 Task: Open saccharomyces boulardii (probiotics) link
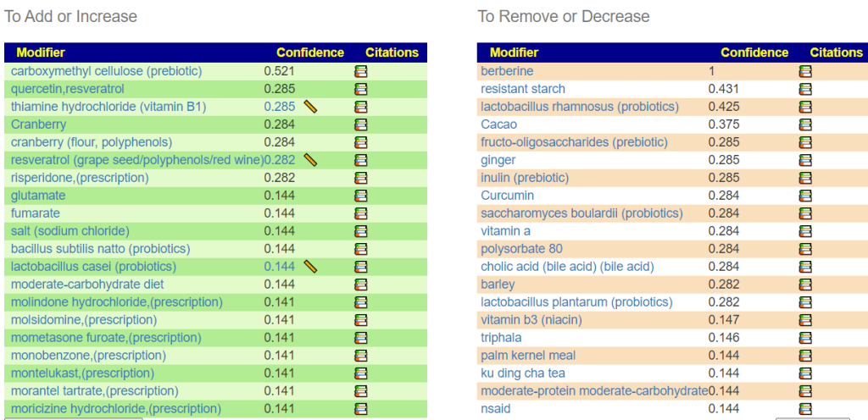click(x=581, y=213)
